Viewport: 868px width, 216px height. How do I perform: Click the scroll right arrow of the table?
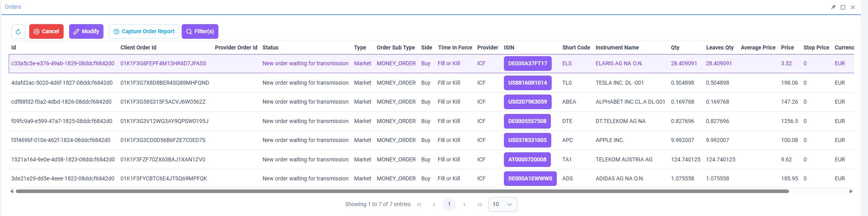851,191
